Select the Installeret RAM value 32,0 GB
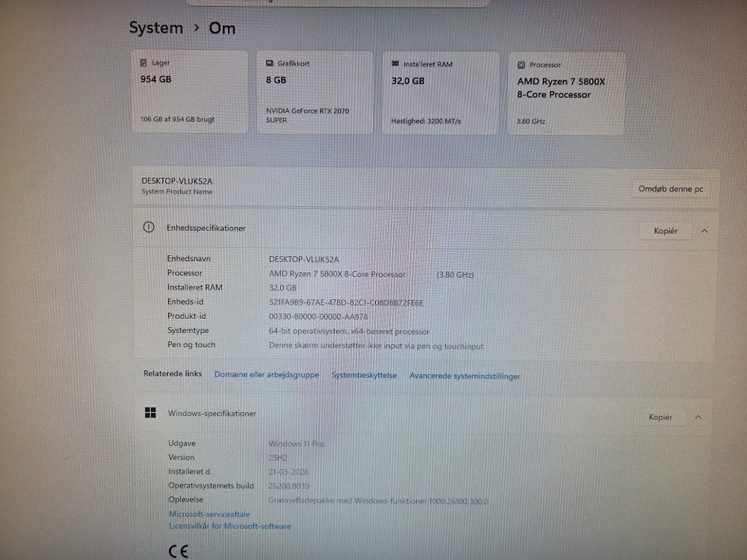The width and height of the screenshot is (747, 560). 282,288
